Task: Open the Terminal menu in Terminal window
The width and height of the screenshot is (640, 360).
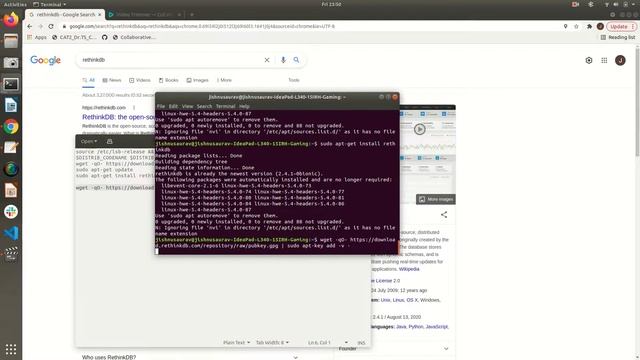Action: (x=225, y=106)
